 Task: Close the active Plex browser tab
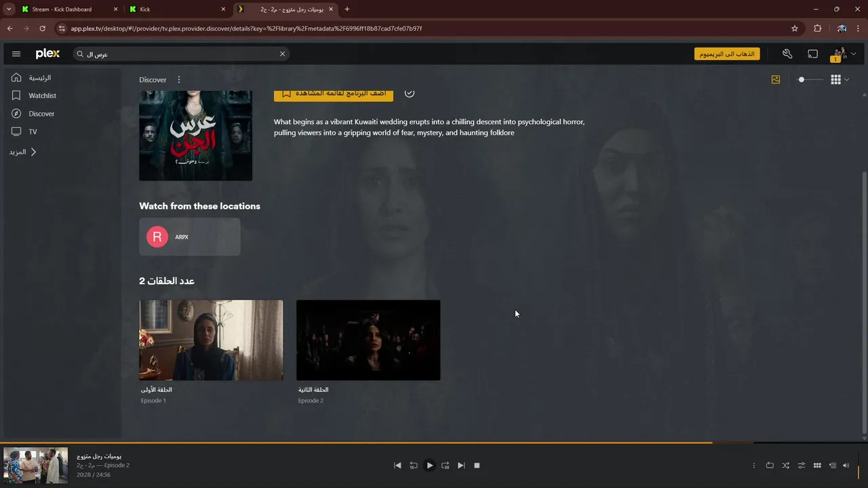[x=331, y=9]
